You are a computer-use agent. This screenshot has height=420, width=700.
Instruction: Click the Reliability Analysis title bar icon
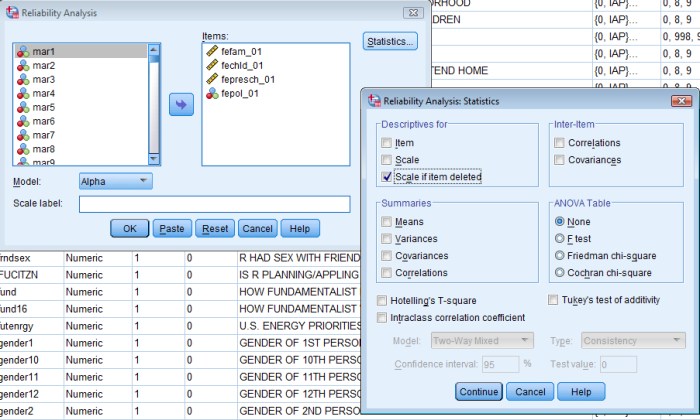click(x=10, y=13)
